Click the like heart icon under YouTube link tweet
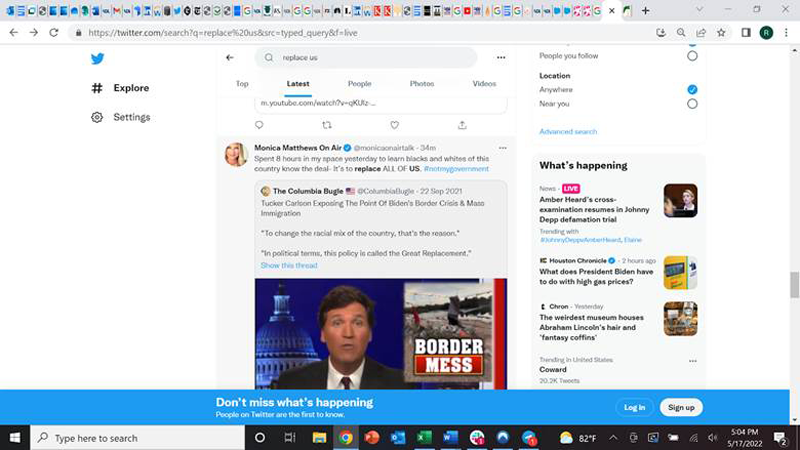This screenshot has width=800, height=450. point(394,125)
